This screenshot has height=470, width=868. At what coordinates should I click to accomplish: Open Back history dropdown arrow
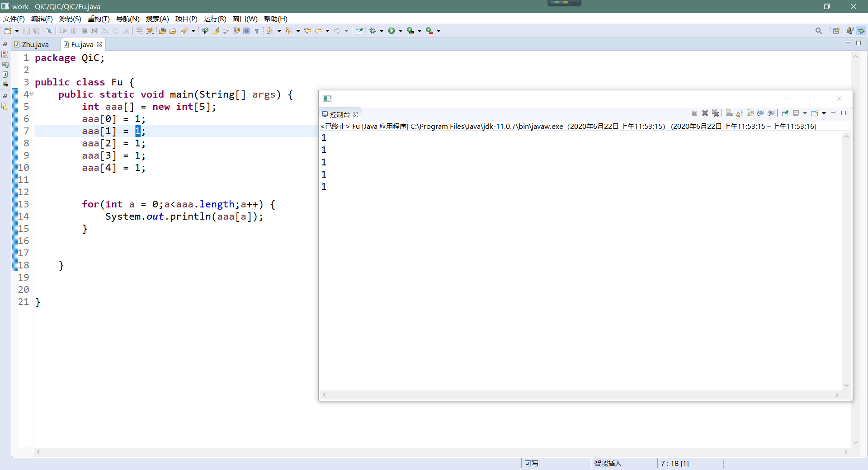tap(327, 31)
